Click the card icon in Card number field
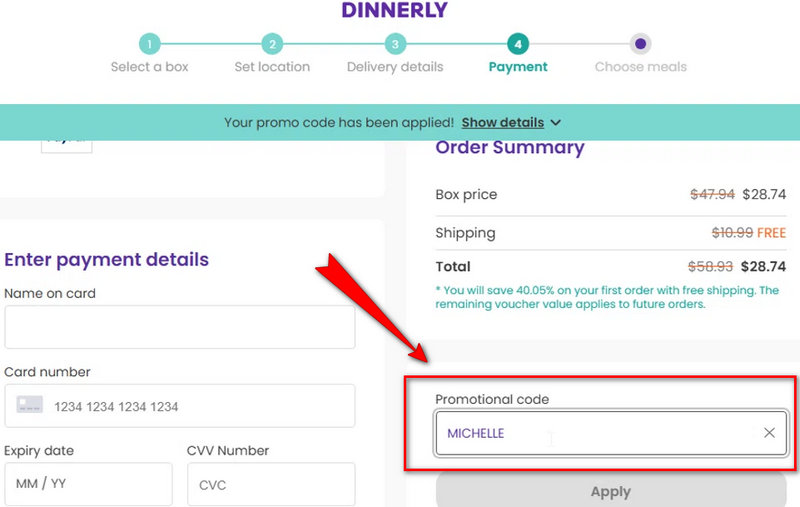 (30, 406)
